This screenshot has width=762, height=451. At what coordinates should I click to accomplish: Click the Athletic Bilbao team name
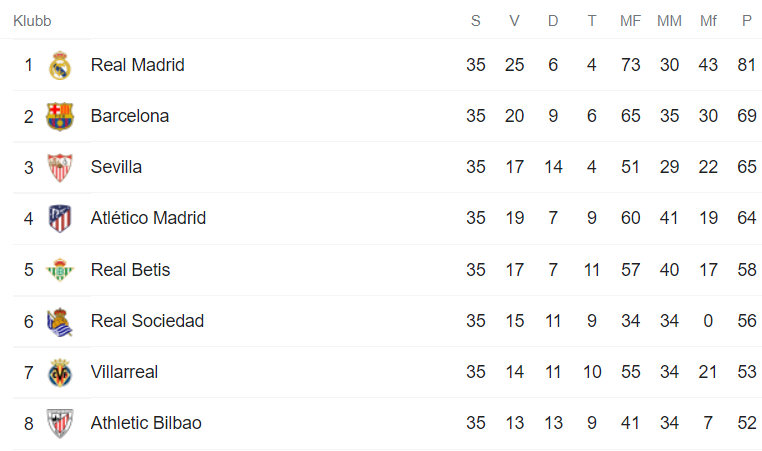[146, 423]
